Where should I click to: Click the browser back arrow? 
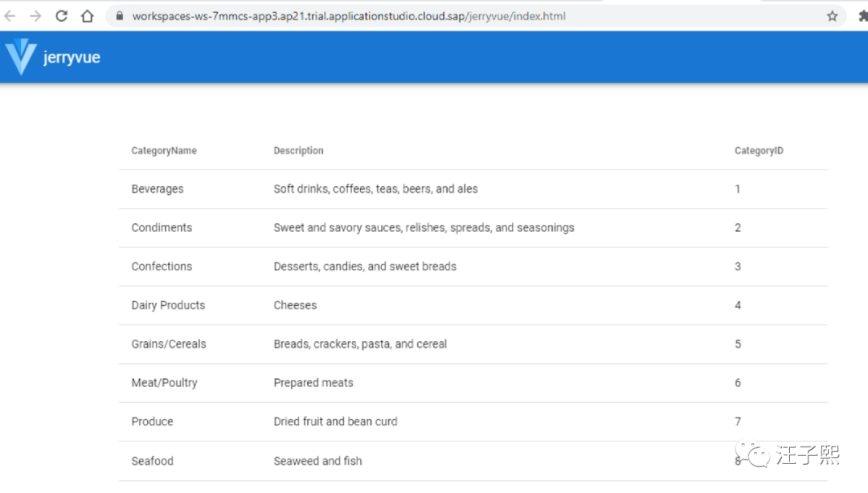point(10,16)
